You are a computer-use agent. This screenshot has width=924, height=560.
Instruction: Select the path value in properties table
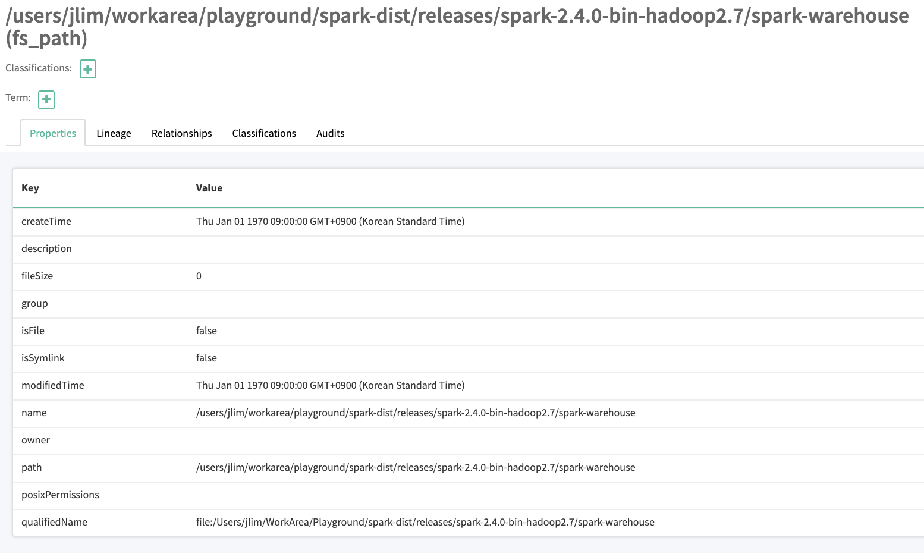click(x=416, y=467)
